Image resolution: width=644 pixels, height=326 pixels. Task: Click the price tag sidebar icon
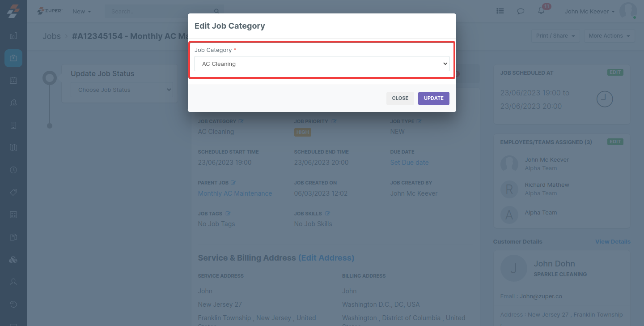click(x=13, y=193)
